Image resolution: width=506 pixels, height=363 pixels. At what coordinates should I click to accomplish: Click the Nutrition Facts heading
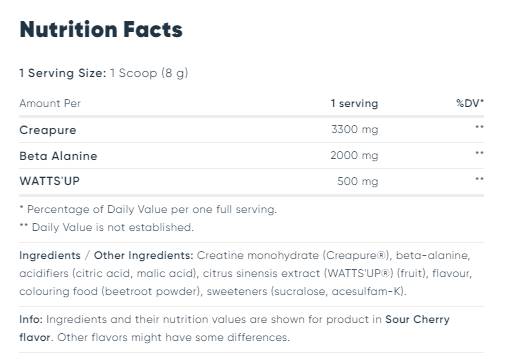(x=101, y=29)
